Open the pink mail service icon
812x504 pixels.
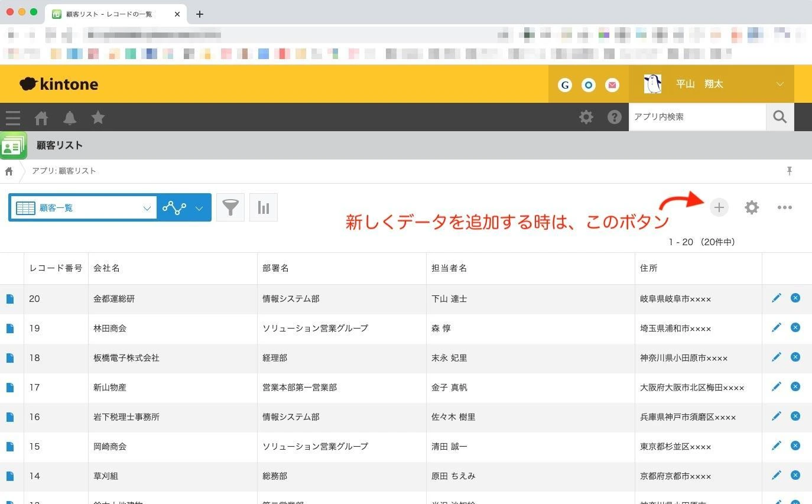click(x=612, y=85)
